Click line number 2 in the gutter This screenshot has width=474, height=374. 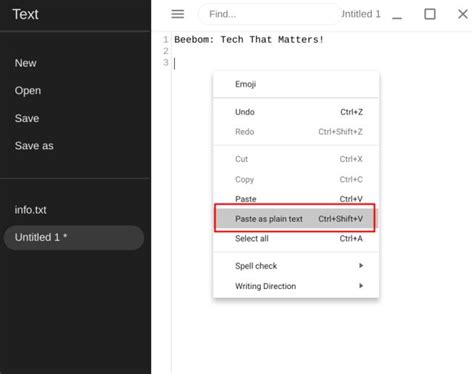(x=166, y=51)
